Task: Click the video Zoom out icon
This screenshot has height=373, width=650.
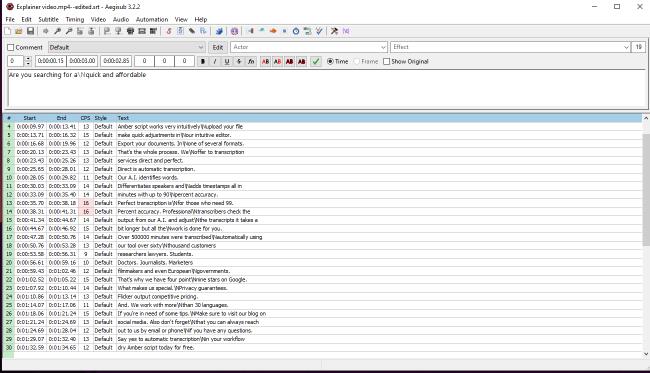Action: 69,31
